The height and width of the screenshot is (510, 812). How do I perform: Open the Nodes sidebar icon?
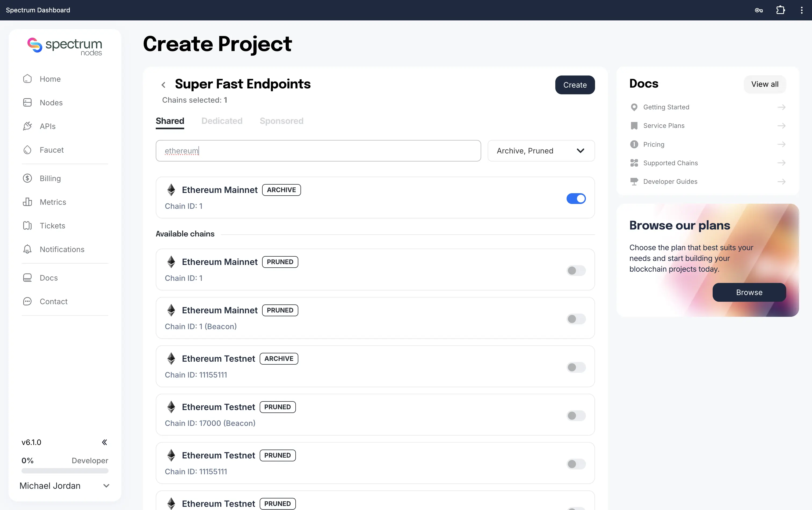27,103
